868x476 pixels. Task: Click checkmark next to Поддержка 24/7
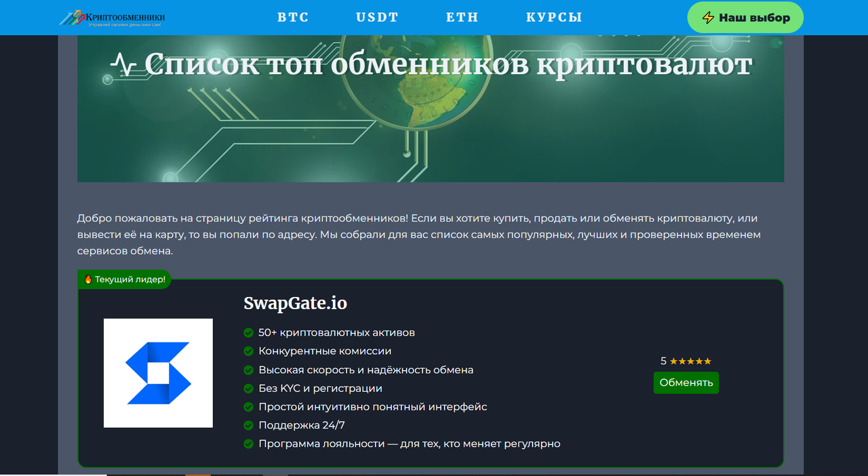pyautogui.click(x=248, y=425)
